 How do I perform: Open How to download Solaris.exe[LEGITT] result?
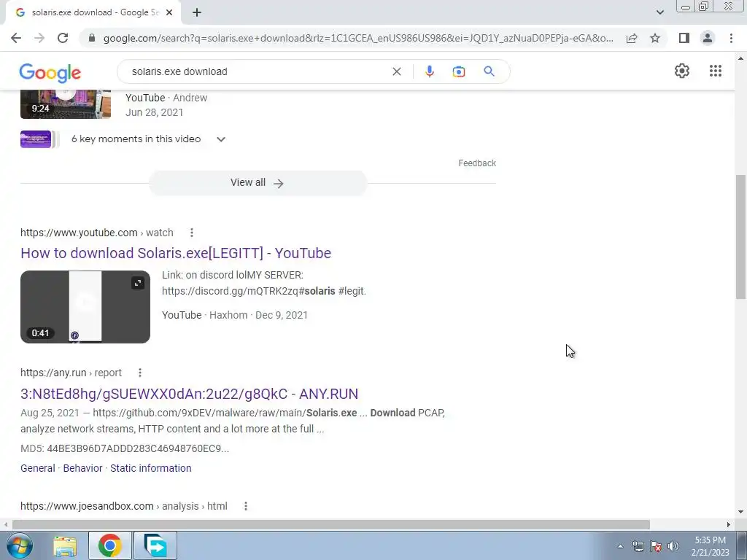click(x=176, y=253)
